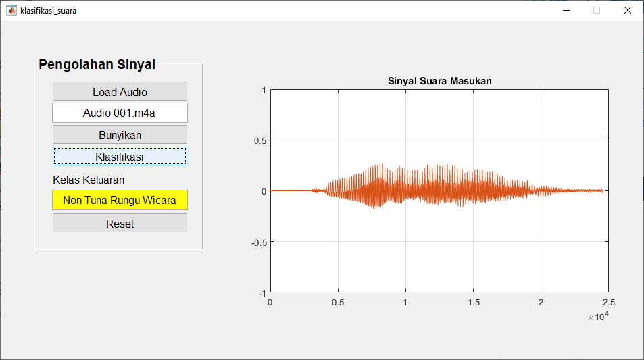Play sound with the Bunyikan button
The height and width of the screenshot is (360, 644).
[120, 134]
